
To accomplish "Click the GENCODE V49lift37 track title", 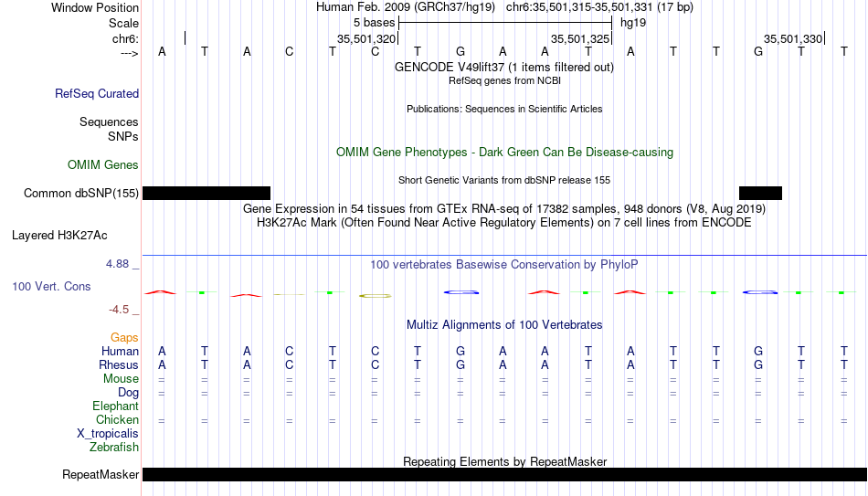I will pyautogui.click(x=504, y=67).
